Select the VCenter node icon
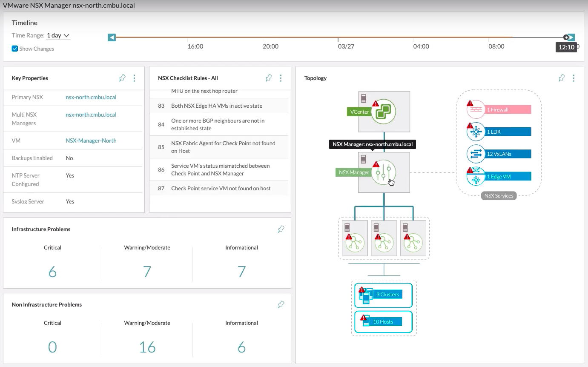This screenshot has width=588, height=367. click(384, 112)
